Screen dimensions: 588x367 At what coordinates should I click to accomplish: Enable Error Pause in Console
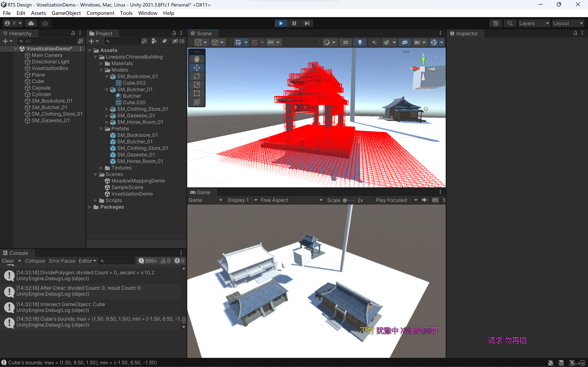pyautogui.click(x=62, y=261)
